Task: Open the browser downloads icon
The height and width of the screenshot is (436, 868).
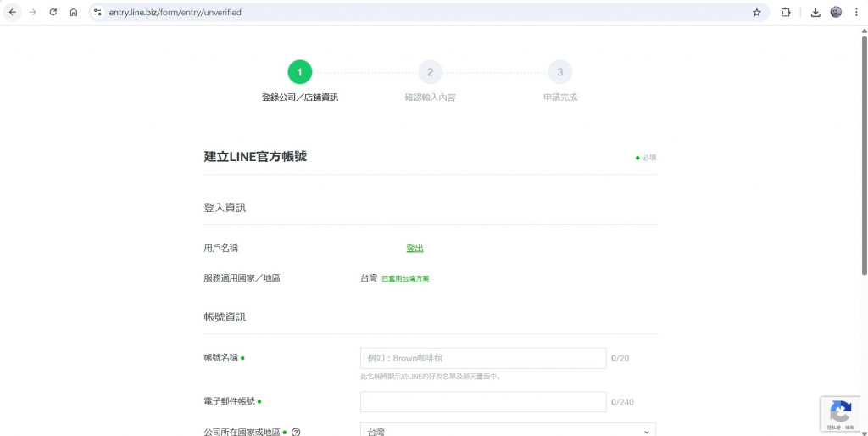Action: click(x=815, y=12)
